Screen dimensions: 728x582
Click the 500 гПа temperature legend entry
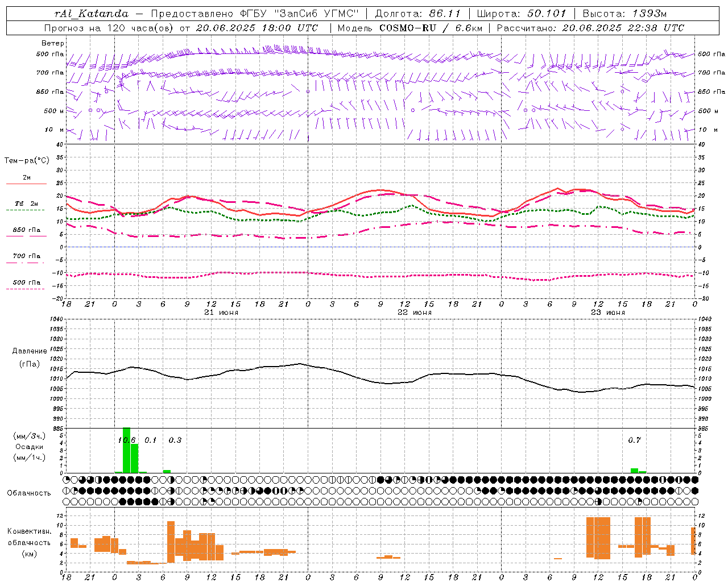(27, 282)
